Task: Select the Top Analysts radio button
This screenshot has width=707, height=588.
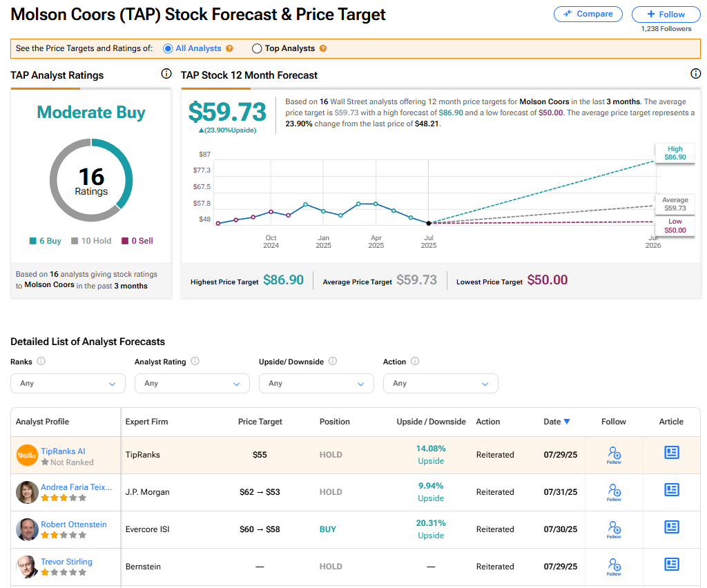Action: tap(257, 48)
